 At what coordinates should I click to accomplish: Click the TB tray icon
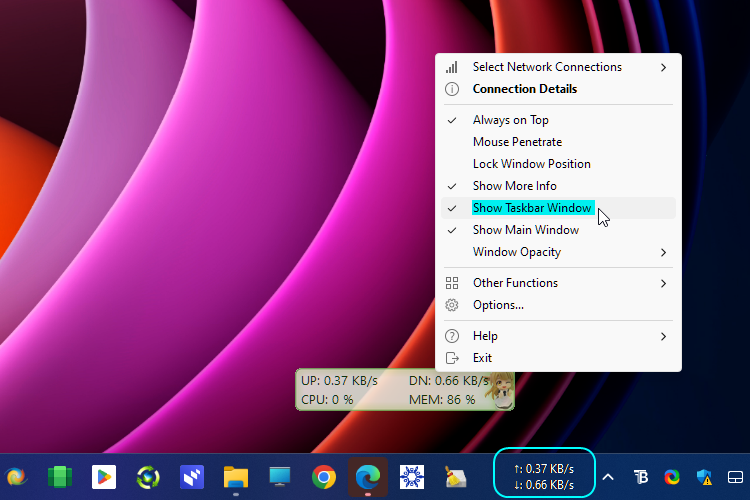point(640,477)
